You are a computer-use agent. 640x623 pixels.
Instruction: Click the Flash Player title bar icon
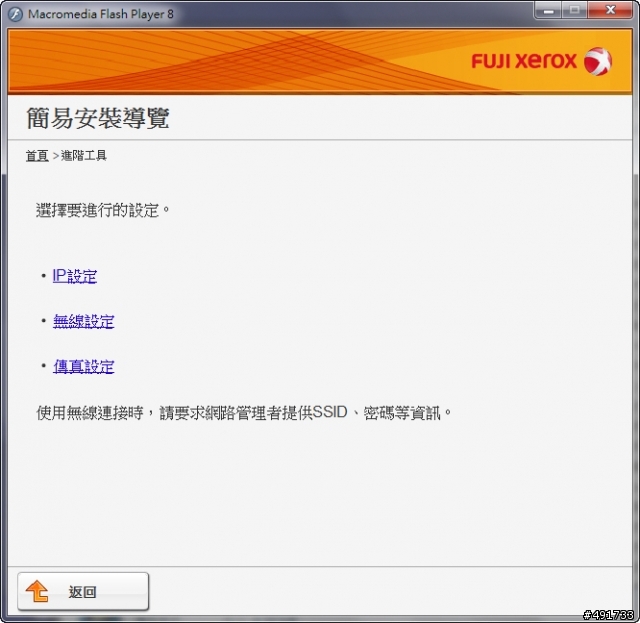(x=15, y=14)
